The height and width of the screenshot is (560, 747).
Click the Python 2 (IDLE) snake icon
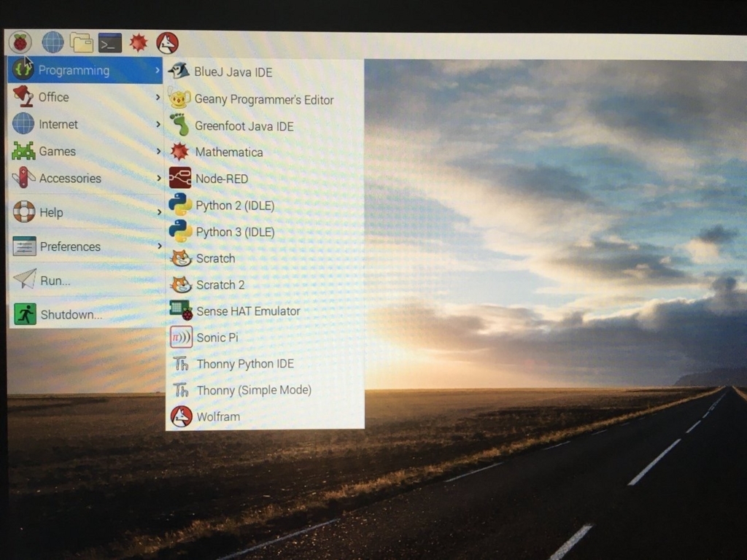tap(180, 205)
